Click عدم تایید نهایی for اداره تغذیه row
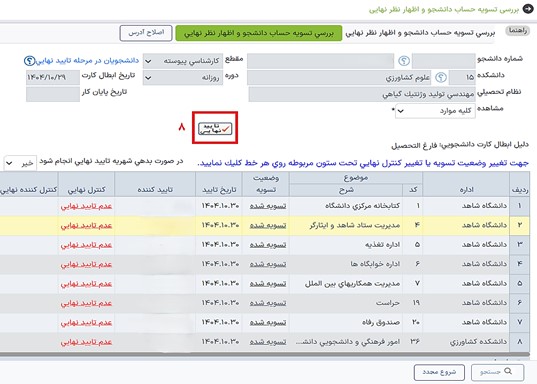This screenshot has width=537, height=384. [86, 245]
